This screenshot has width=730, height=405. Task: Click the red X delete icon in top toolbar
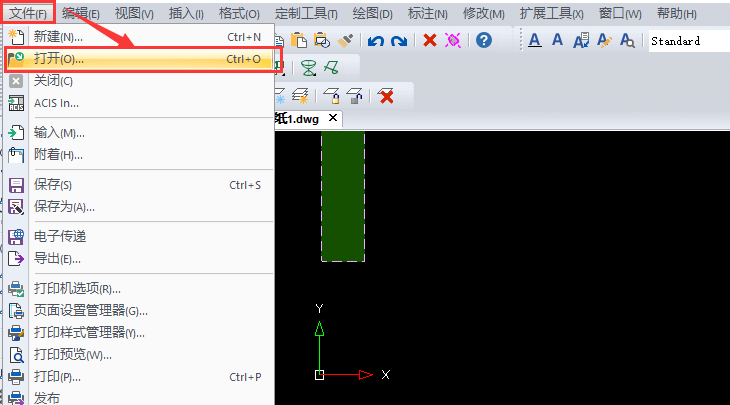coord(430,40)
